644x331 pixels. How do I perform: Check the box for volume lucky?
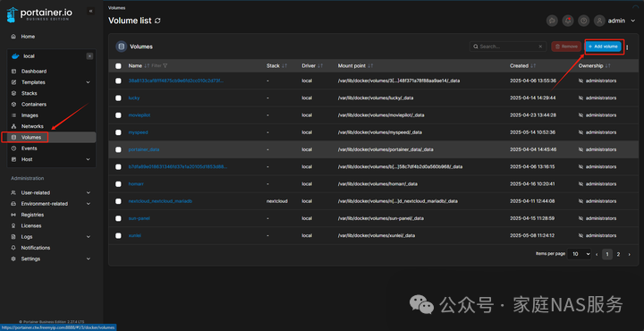118,98
